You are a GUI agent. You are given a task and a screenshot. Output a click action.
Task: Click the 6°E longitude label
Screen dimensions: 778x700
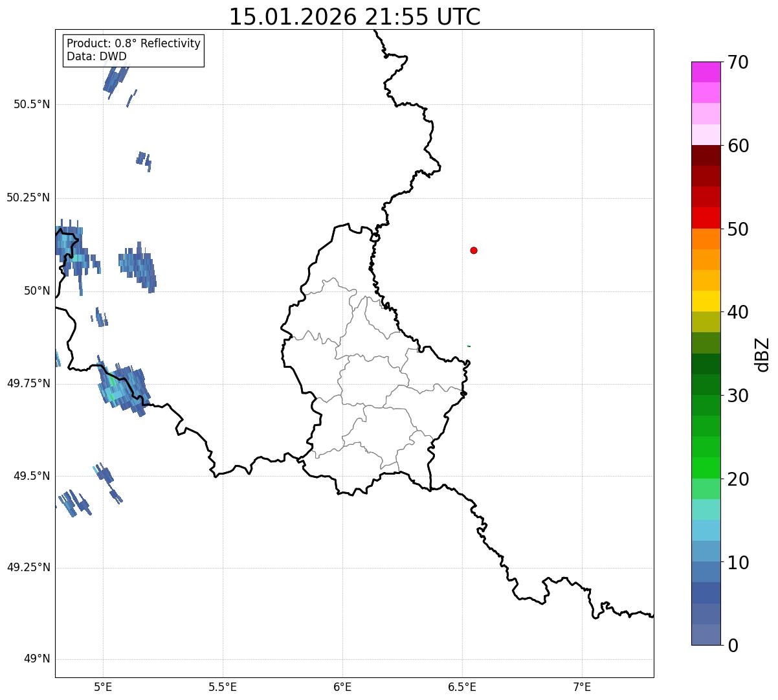click(342, 686)
